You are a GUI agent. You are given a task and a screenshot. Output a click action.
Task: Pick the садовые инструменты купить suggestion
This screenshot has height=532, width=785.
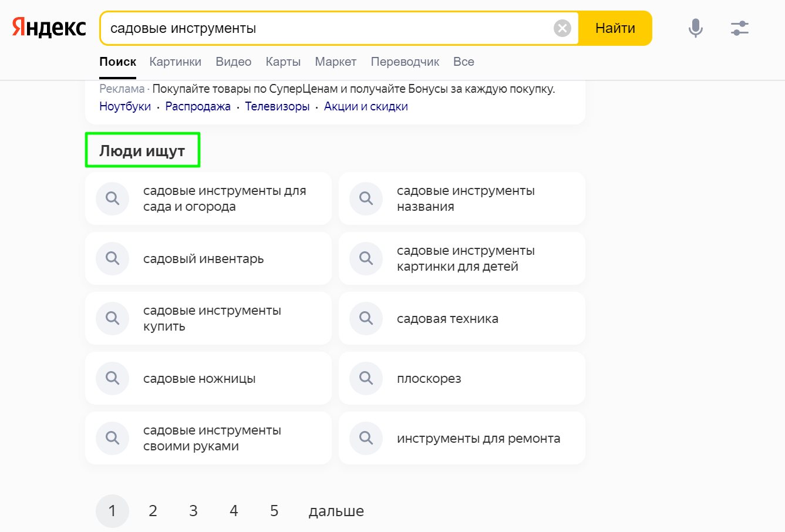coord(208,318)
